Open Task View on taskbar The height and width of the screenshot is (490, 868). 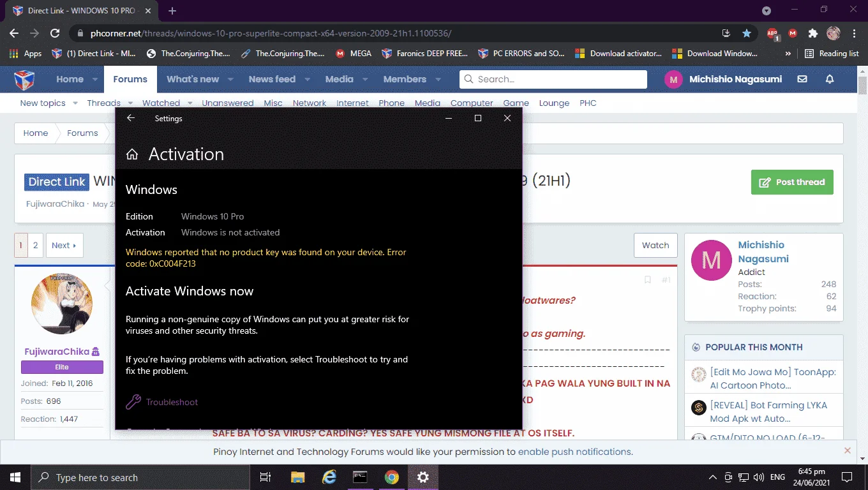tap(266, 477)
